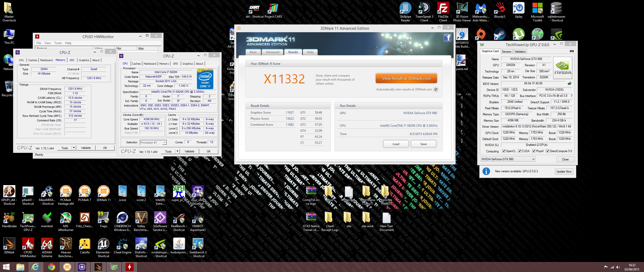Open the Uplay desktop icon
Image resolution: width=644 pixels, height=272 pixels.
(518, 10)
